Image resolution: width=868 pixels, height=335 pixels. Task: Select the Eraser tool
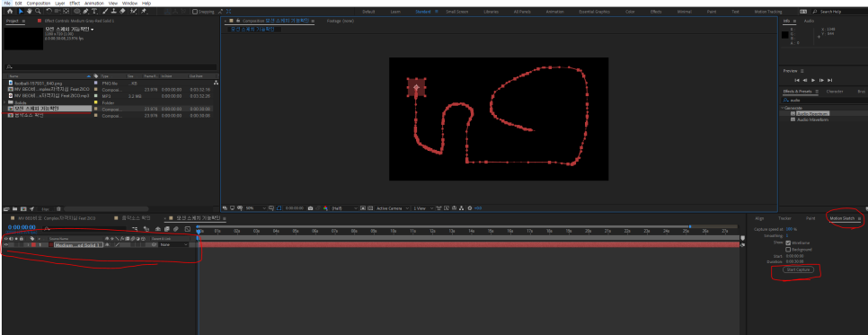[x=122, y=11]
